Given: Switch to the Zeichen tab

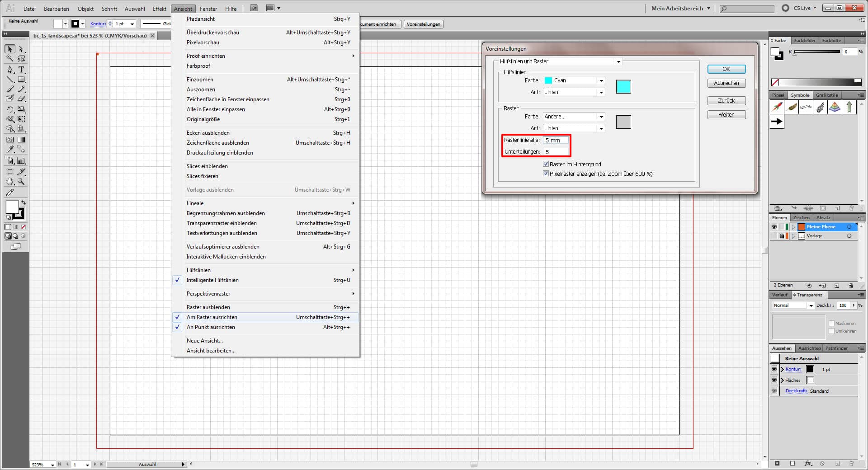Looking at the screenshot, I should pos(802,218).
